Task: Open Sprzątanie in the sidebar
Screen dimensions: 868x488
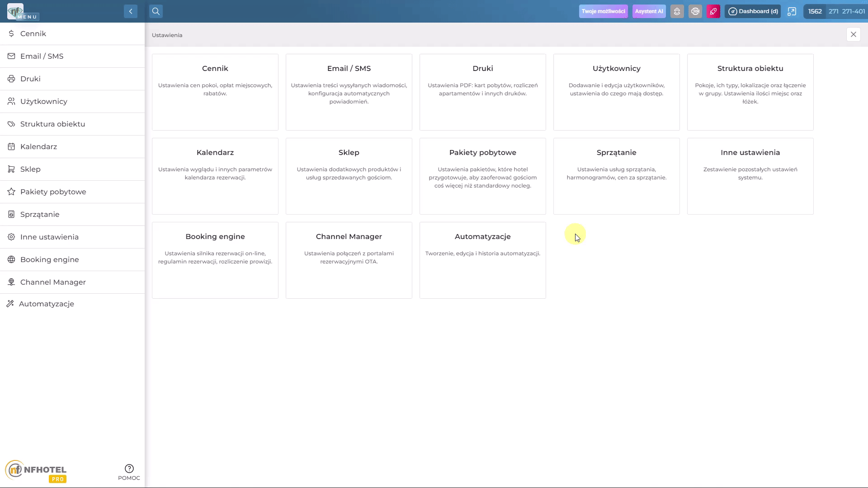Action: [72, 215]
